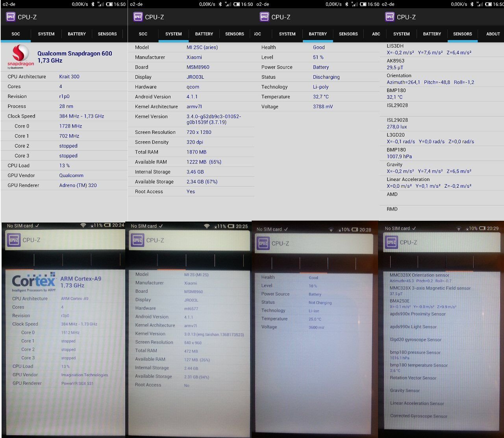
Task: Click the '720 x 1280' screen resolution value
Action: (199, 132)
